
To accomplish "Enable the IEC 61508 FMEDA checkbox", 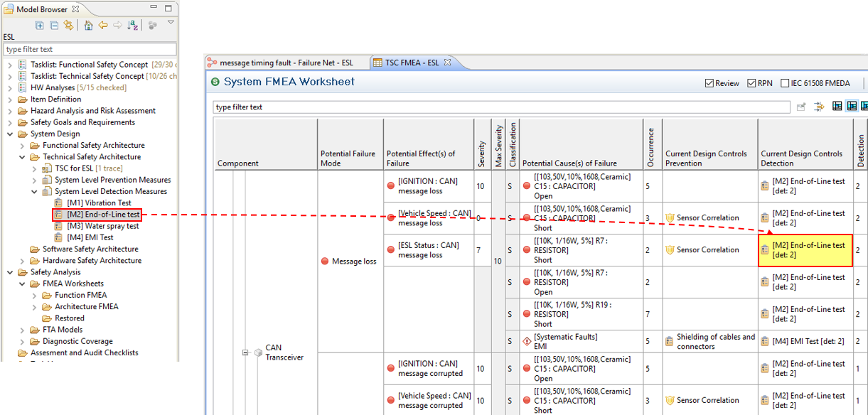I will point(785,83).
